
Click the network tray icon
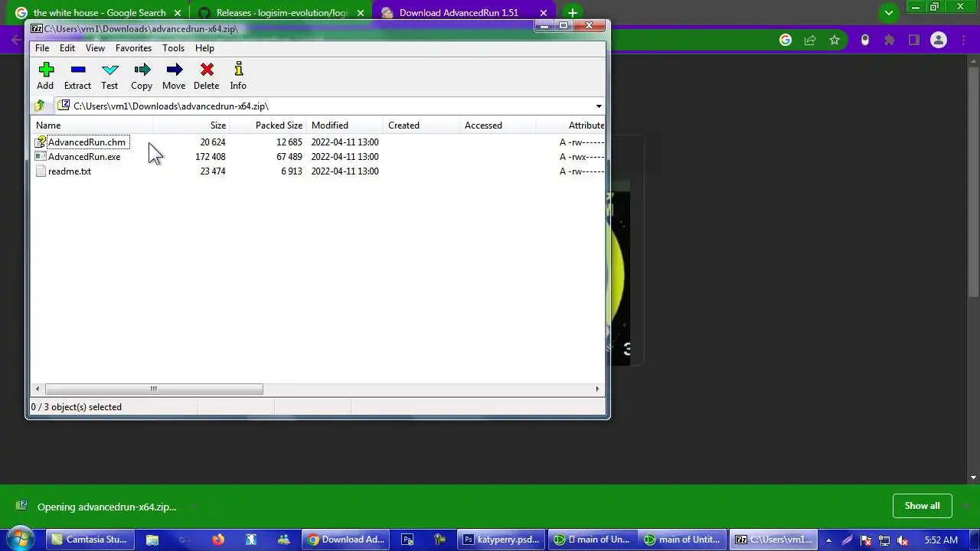[x=884, y=540]
